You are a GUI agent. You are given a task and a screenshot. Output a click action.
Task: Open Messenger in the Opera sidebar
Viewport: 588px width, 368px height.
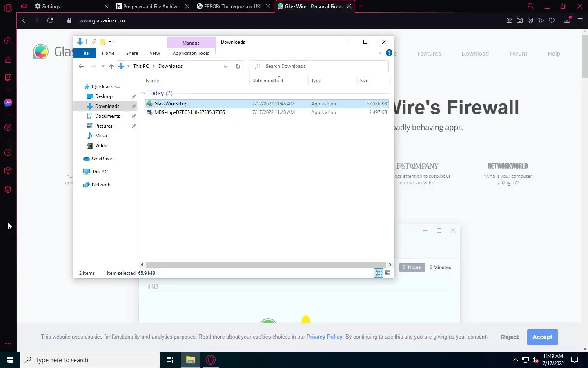pyautogui.click(x=8, y=103)
